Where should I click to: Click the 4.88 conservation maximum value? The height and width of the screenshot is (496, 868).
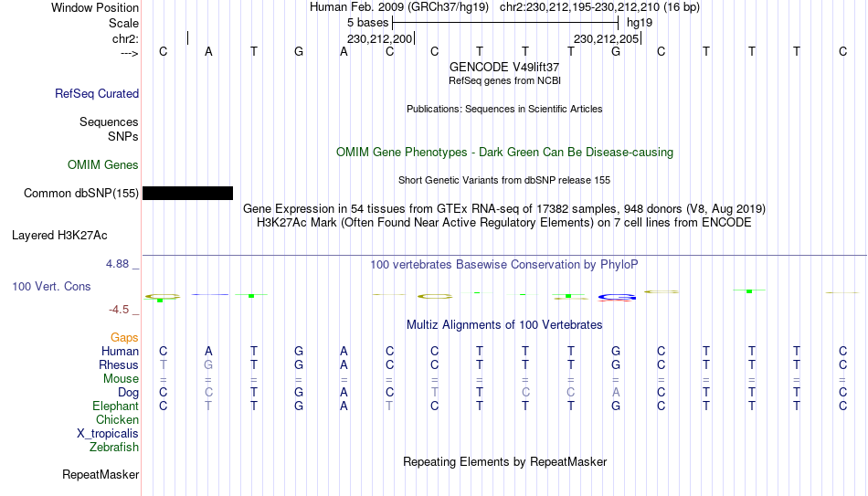click(117, 264)
